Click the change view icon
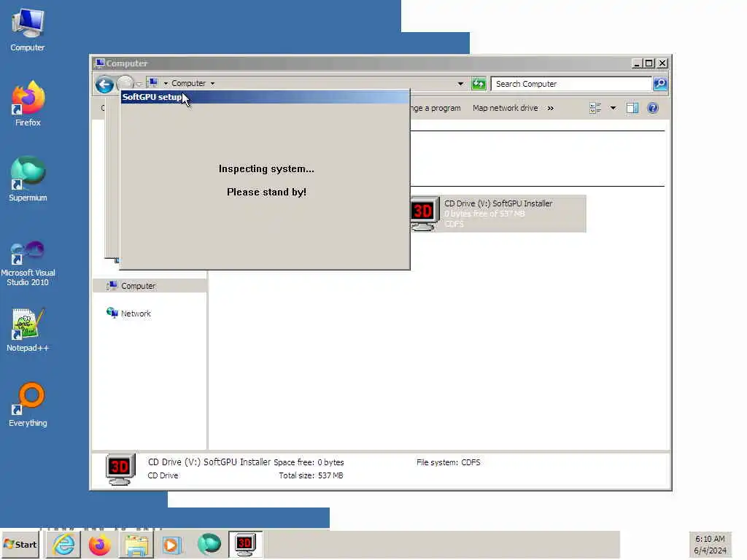 pos(595,108)
